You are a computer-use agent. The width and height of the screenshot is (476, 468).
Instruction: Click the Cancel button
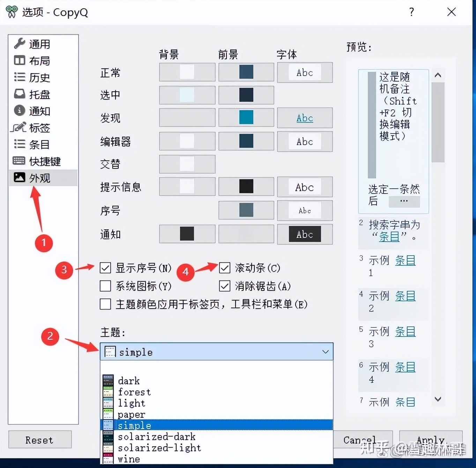pos(363,439)
